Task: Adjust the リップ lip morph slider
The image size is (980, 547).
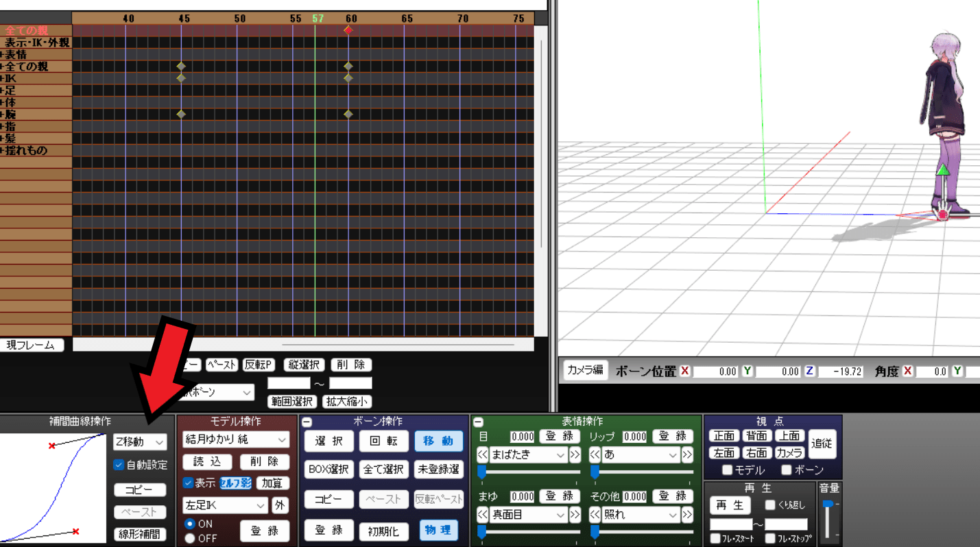Action: coord(641,472)
